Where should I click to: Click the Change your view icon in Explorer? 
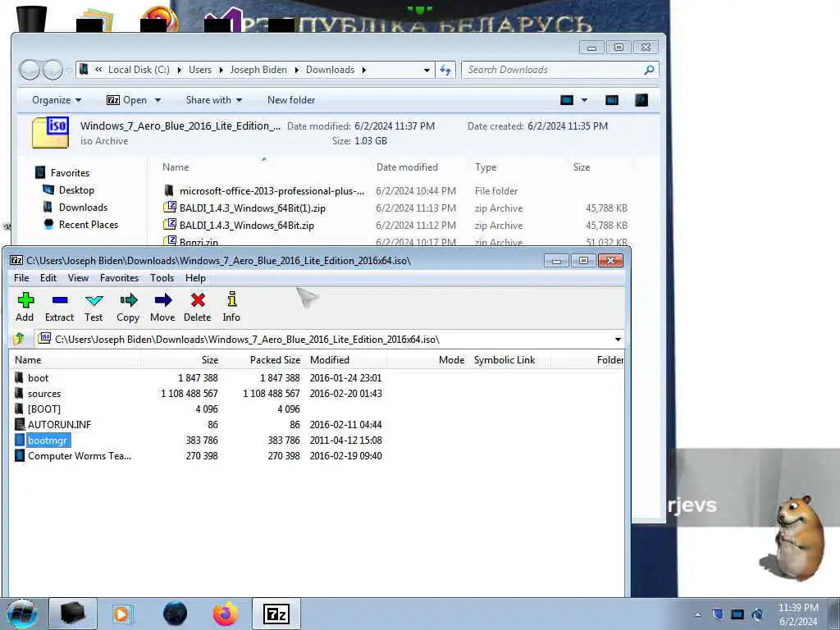[567, 100]
